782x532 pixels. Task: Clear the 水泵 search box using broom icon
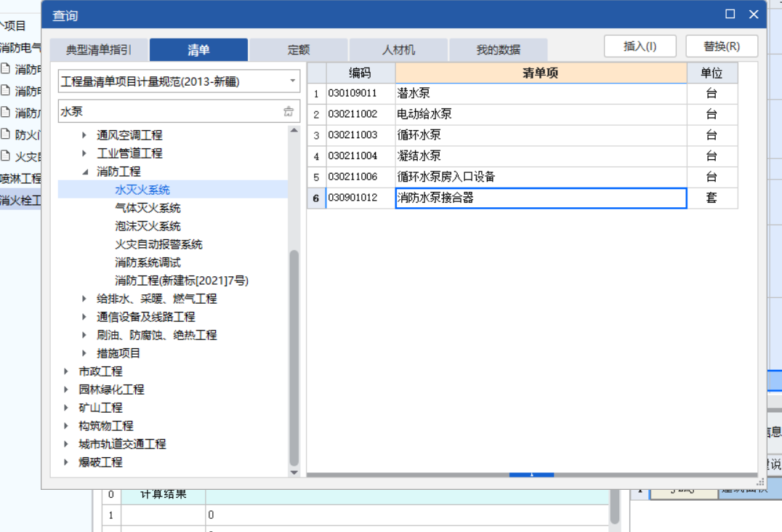[x=288, y=110]
